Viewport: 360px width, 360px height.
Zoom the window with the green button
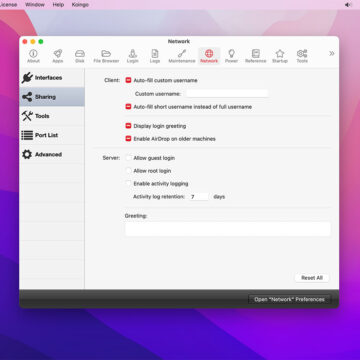(x=41, y=42)
